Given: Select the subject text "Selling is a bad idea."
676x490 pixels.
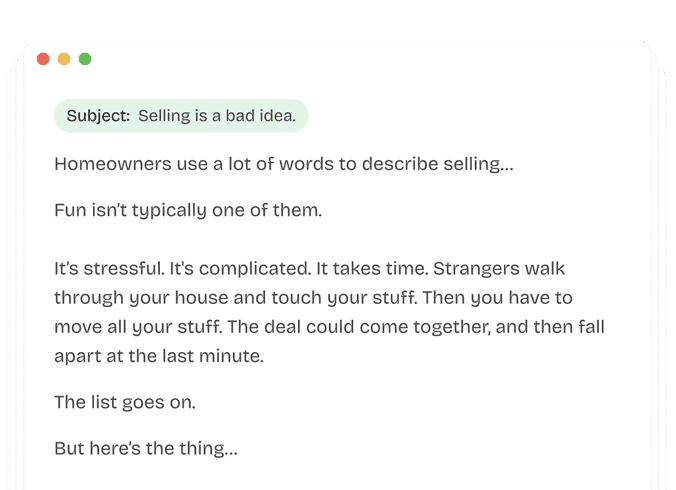Looking at the screenshot, I should point(216,116).
